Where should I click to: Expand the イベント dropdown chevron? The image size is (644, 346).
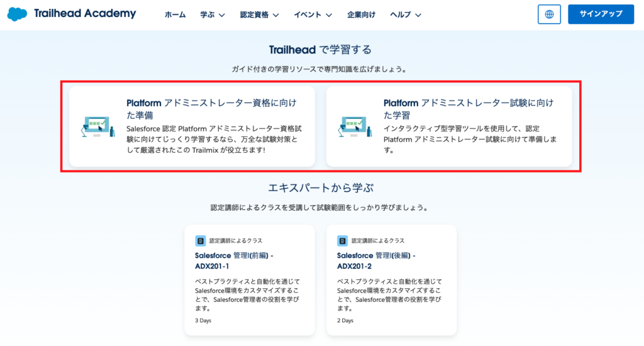tap(329, 15)
